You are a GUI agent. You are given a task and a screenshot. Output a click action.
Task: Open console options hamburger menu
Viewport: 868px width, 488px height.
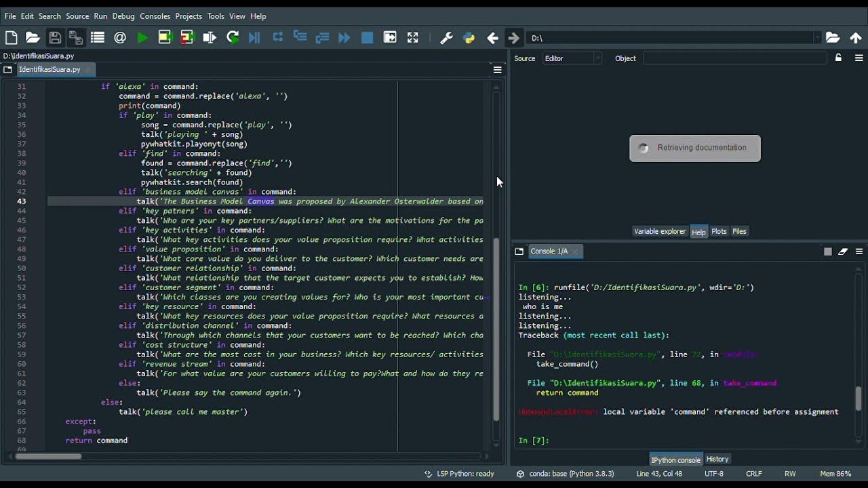859,251
